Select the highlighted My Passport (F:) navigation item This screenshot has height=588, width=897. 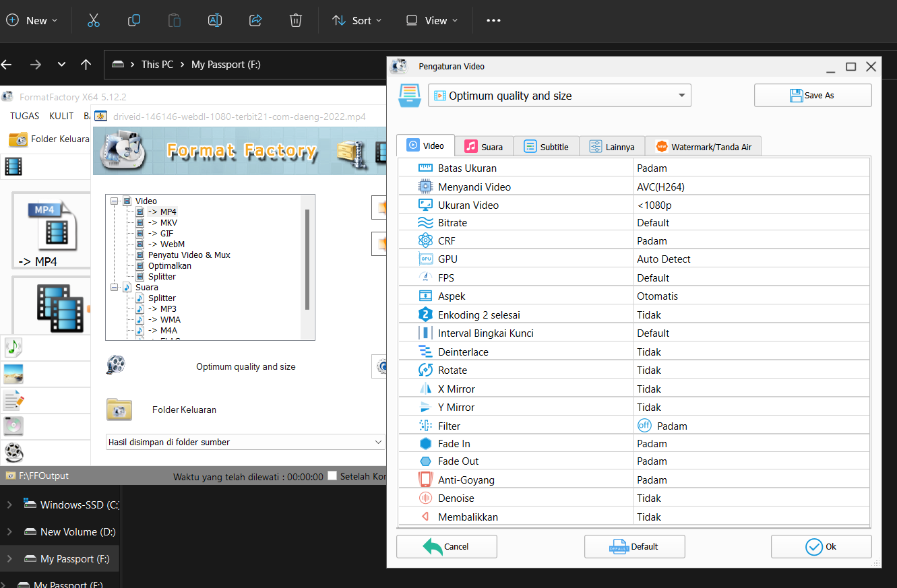point(59,558)
